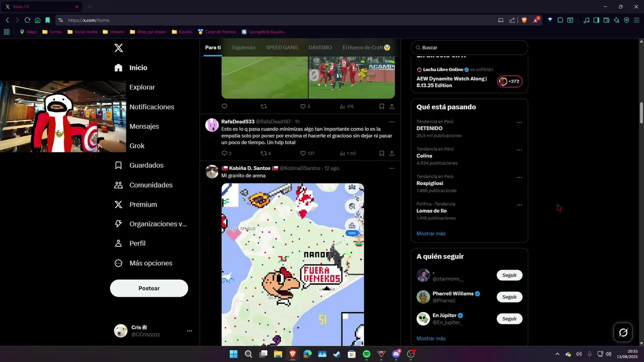Switch to DAVISMO tab
The image size is (644, 362).
click(x=320, y=47)
